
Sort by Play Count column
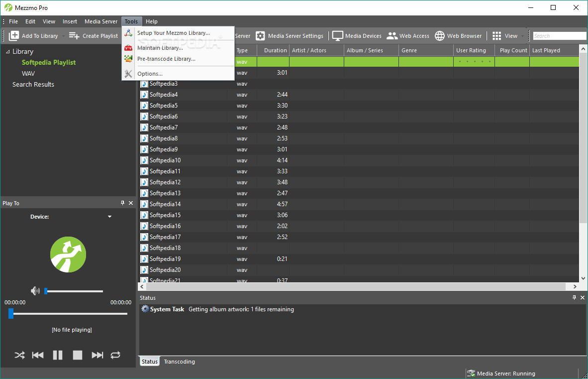pyautogui.click(x=512, y=50)
